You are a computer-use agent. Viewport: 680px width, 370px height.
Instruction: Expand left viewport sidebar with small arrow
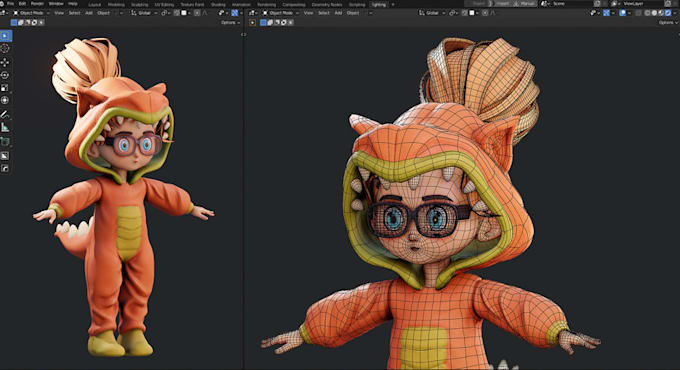[244, 35]
